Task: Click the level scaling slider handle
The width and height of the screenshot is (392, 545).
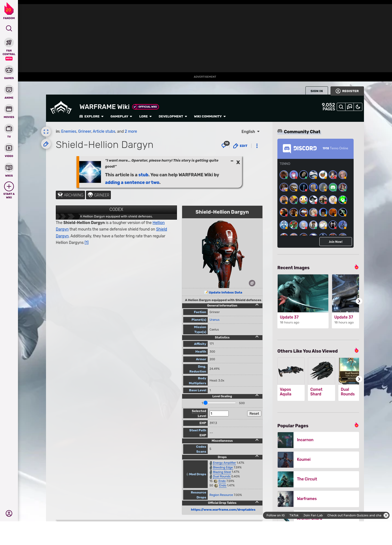Action: [206, 403]
